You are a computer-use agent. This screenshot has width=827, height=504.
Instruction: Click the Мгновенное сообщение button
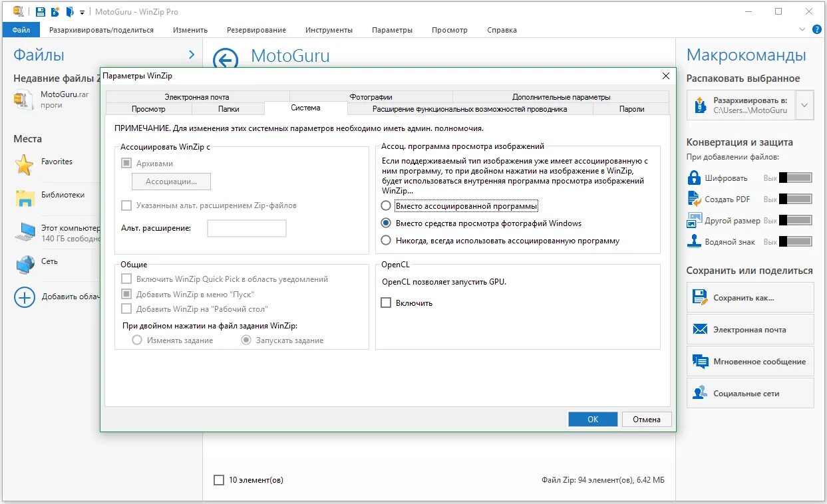[750, 361]
